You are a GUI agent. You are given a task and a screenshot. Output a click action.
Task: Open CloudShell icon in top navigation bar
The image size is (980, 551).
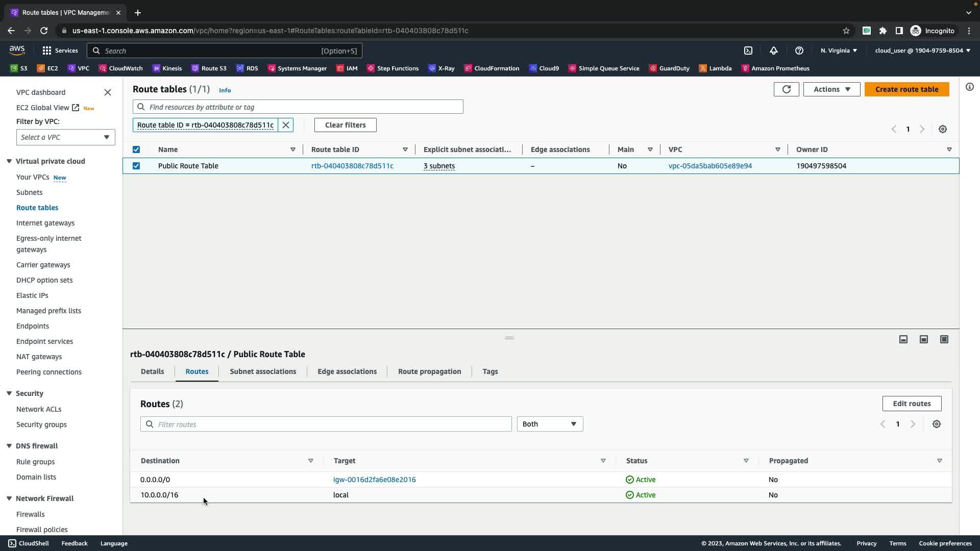(x=748, y=51)
